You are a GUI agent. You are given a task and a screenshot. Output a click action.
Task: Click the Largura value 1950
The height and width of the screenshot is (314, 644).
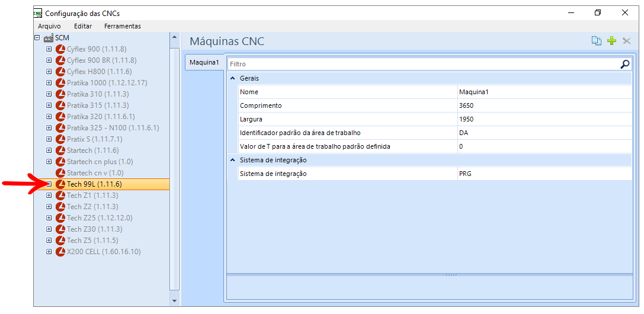(x=544, y=119)
